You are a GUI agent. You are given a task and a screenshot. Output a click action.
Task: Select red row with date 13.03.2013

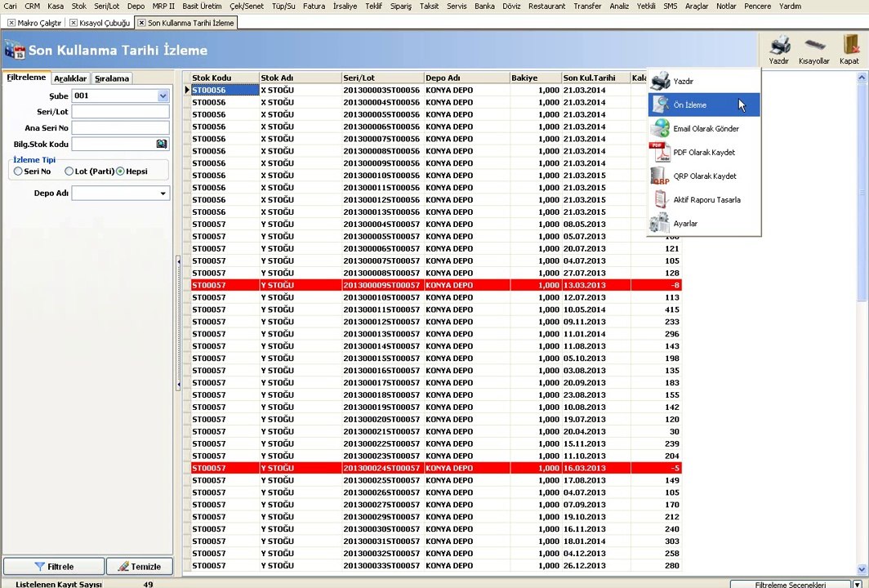coord(436,285)
